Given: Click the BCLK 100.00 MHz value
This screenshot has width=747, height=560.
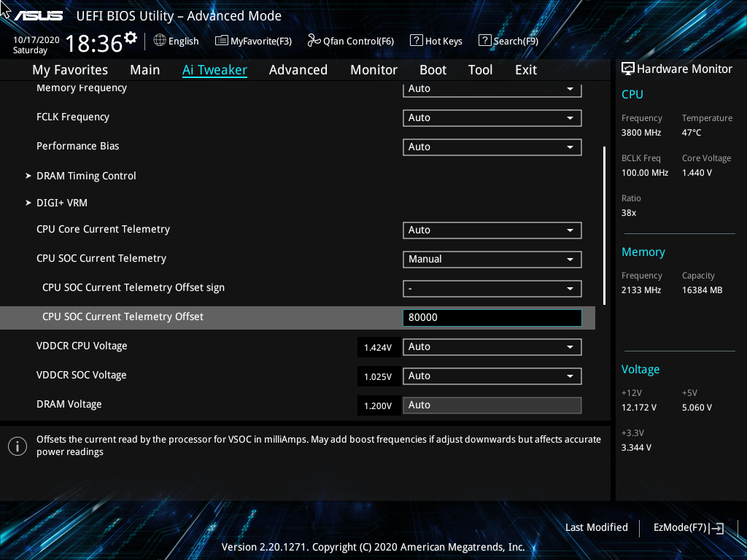Looking at the screenshot, I should (x=645, y=173).
